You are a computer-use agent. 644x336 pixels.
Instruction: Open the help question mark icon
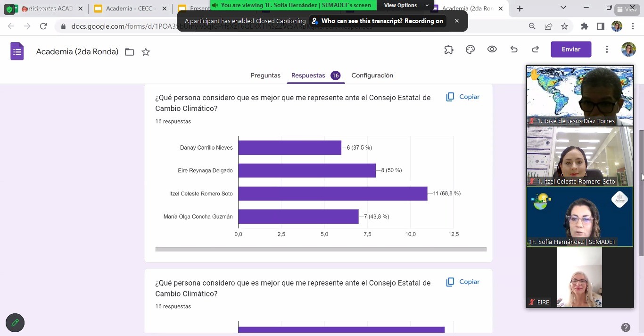[x=626, y=327]
